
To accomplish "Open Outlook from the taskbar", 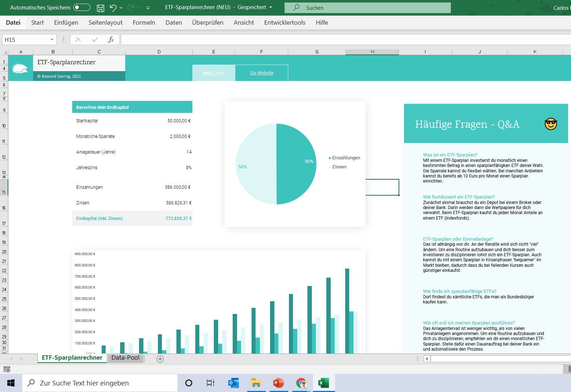I will click(x=233, y=383).
